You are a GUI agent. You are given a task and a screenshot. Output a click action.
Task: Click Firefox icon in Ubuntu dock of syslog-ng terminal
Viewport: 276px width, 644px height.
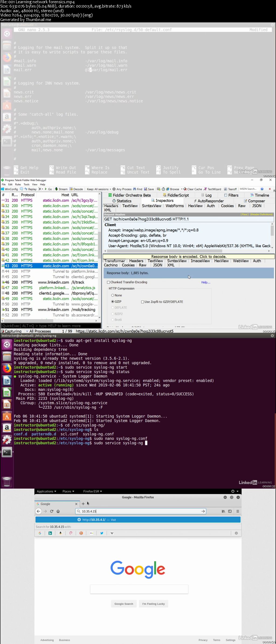(x=7, y=368)
